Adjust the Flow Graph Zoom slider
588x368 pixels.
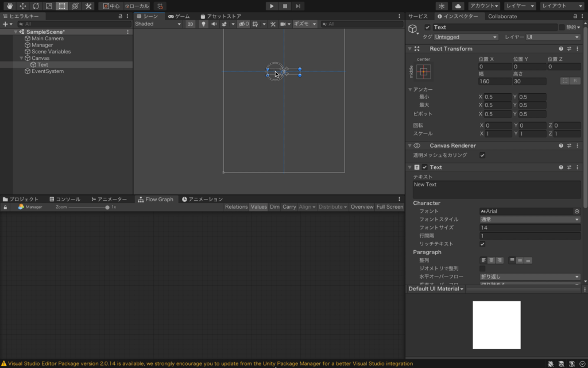(x=88, y=207)
